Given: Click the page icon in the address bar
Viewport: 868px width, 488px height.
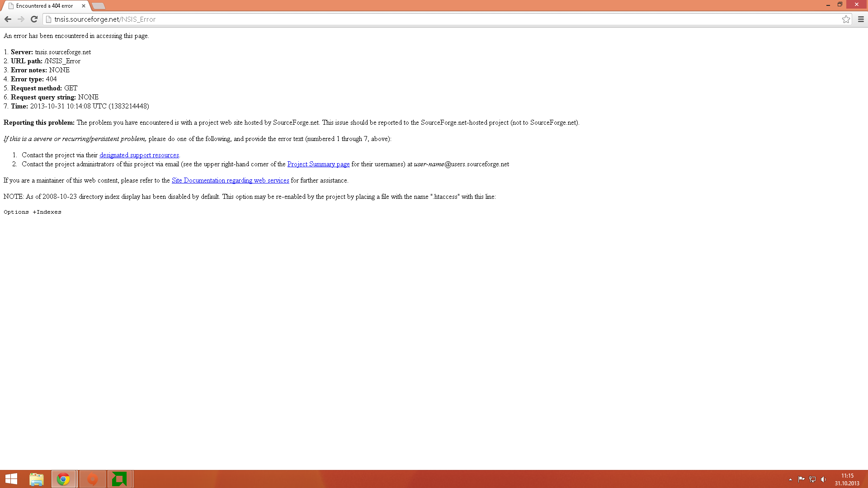Looking at the screenshot, I should pos(49,19).
